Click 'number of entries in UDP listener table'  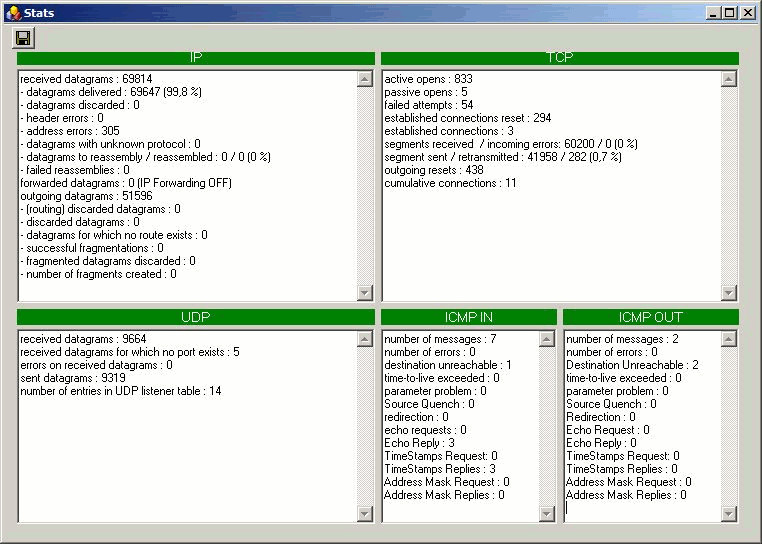click(121, 391)
